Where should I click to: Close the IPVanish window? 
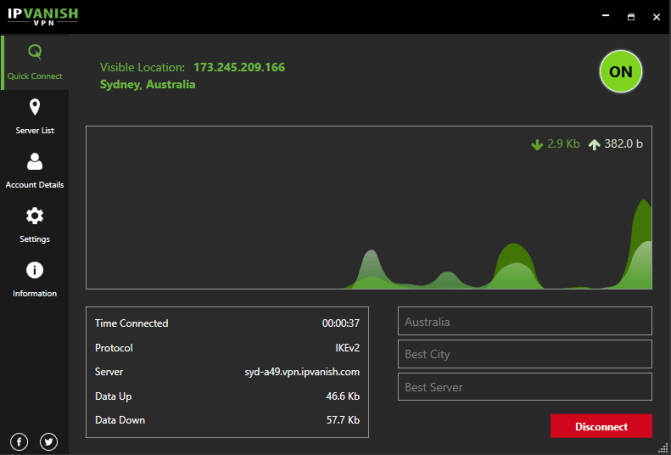tap(656, 17)
